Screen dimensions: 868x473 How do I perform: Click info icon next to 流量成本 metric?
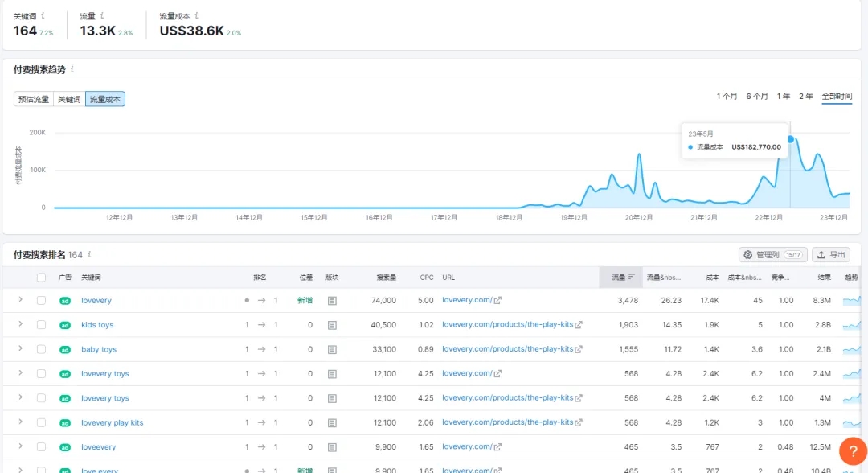tap(197, 15)
